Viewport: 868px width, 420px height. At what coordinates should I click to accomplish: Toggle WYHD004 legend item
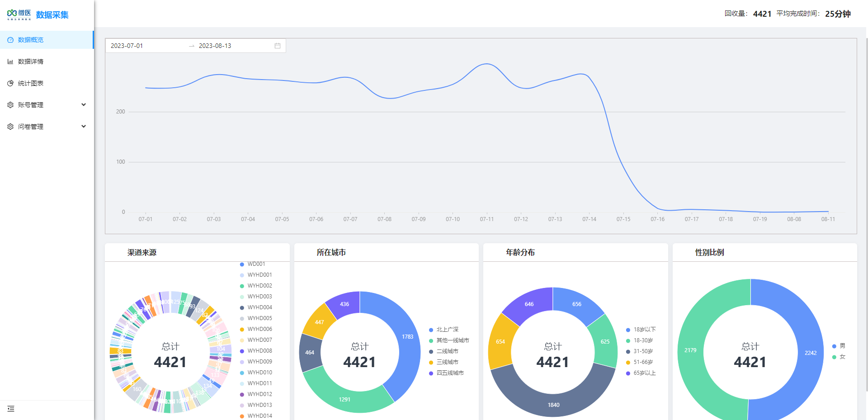256,307
